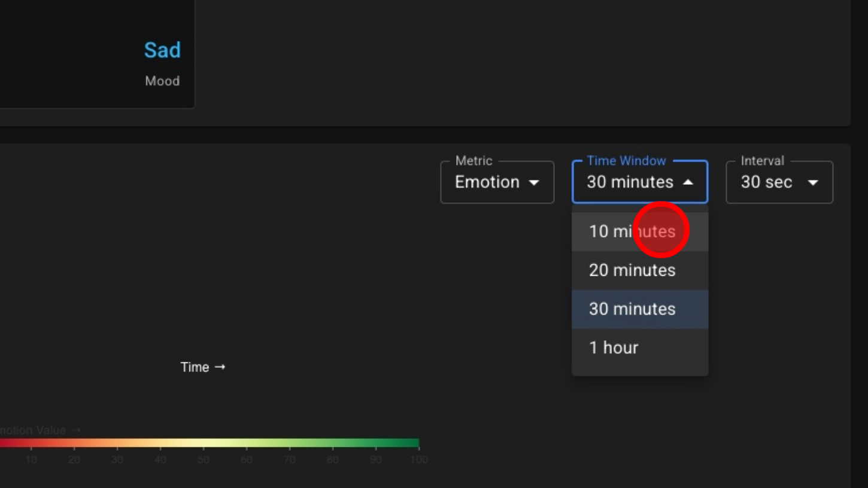This screenshot has width=868, height=488.
Task: Select the 10 minutes option
Action: pyautogui.click(x=632, y=231)
